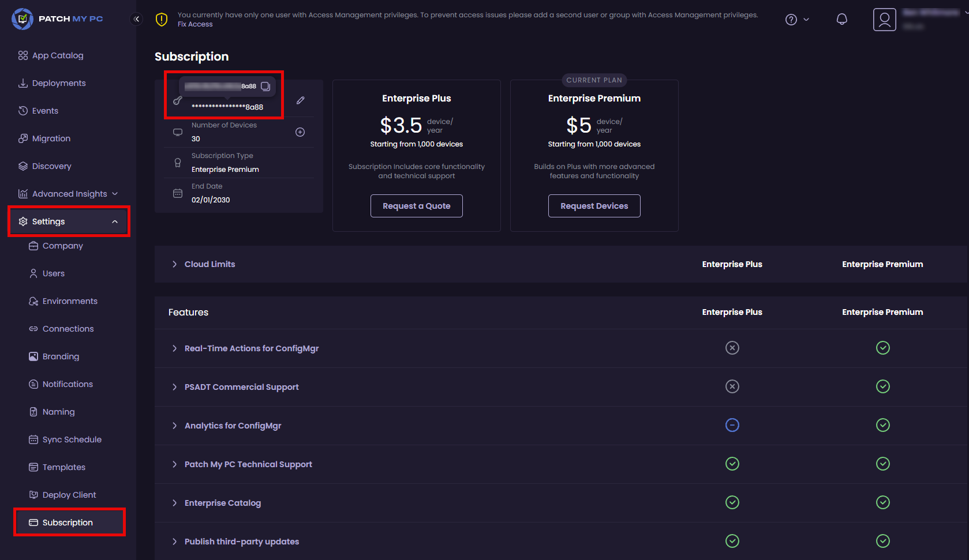Select Sync Schedule under Settings

(72, 439)
